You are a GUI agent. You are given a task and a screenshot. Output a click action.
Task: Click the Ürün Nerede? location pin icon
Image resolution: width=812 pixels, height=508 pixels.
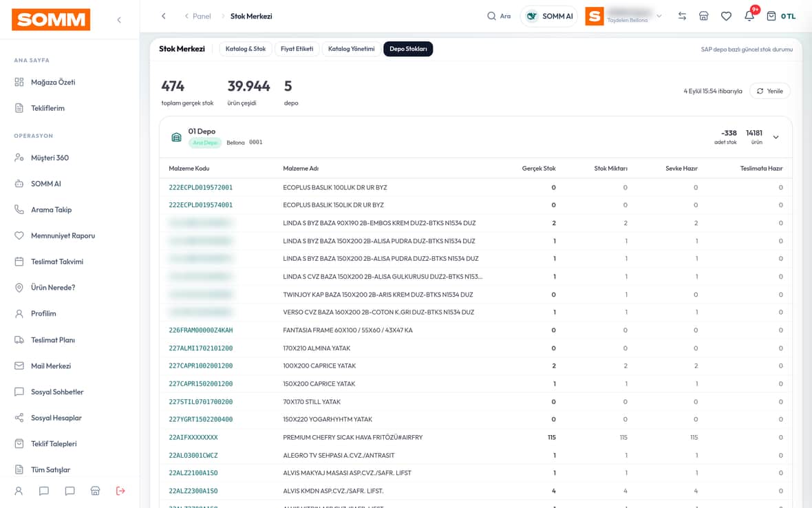[x=19, y=288]
